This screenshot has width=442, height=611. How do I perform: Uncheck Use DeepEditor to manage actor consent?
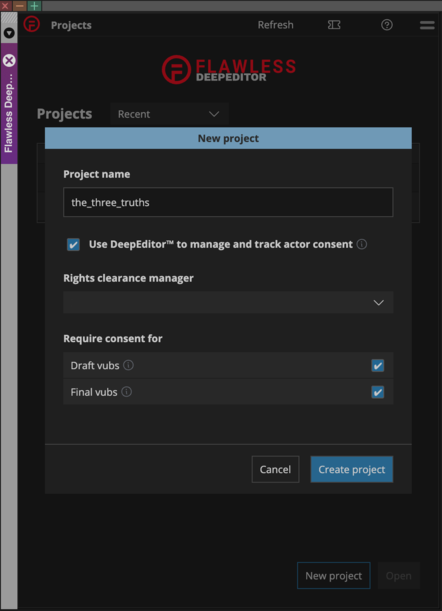(73, 245)
